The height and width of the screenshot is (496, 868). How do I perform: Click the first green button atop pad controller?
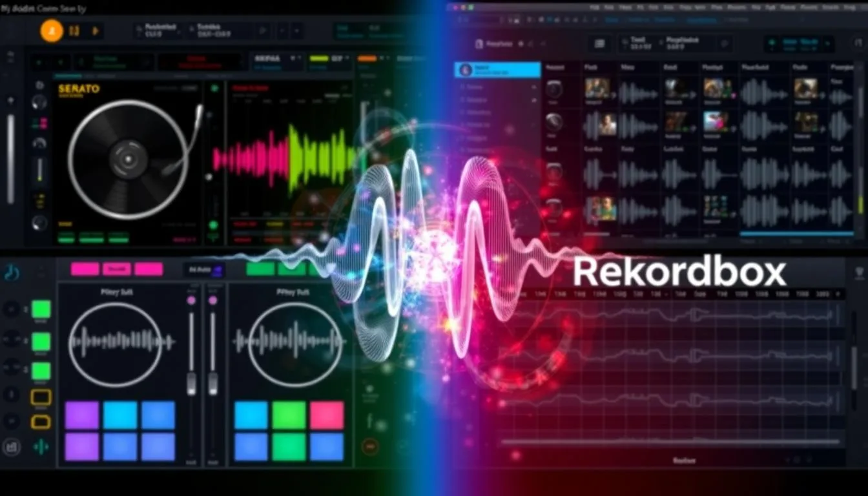tap(260, 269)
